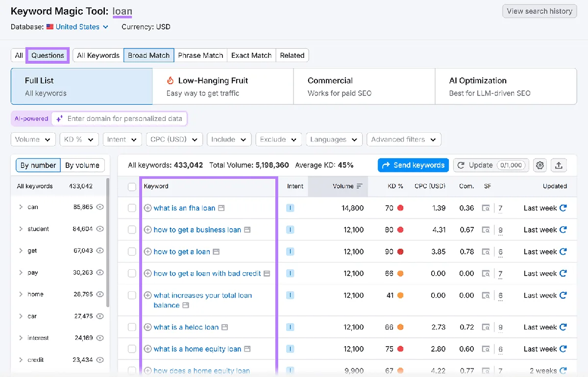Click Intent badge of 'what is an fha loan'
The height and width of the screenshot is (377, 588).
click(x=290, y=208)
